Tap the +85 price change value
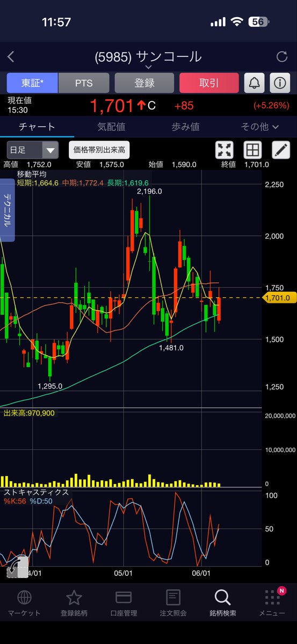297x644 pixels. [184, 106]
